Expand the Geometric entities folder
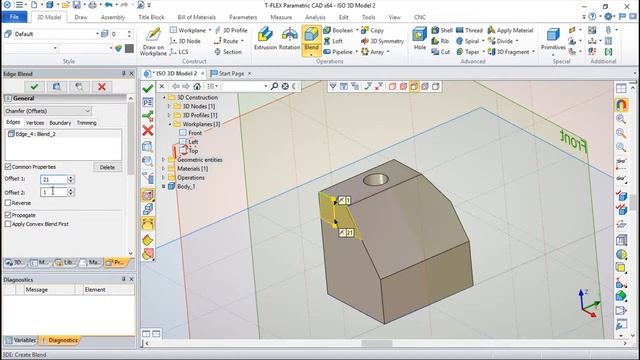 pyautogui.click(x=164, y=160)
